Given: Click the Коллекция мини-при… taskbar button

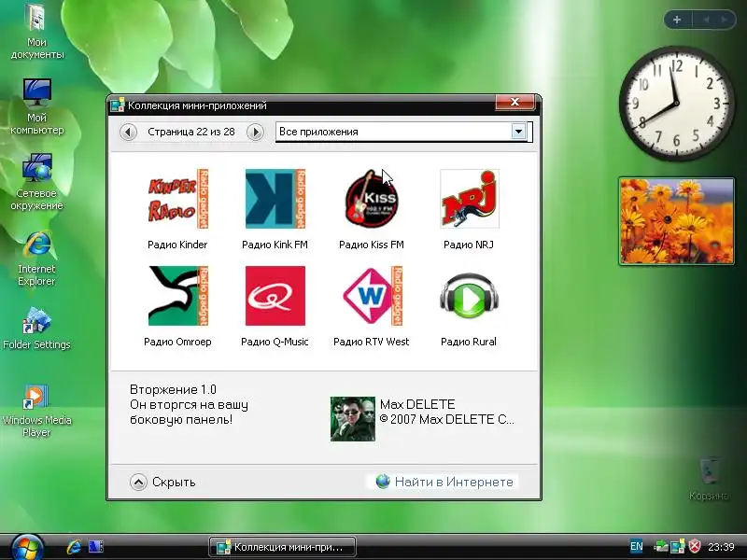Looking at the screenshot, I should pyautogui.click(x=282, y=547).
